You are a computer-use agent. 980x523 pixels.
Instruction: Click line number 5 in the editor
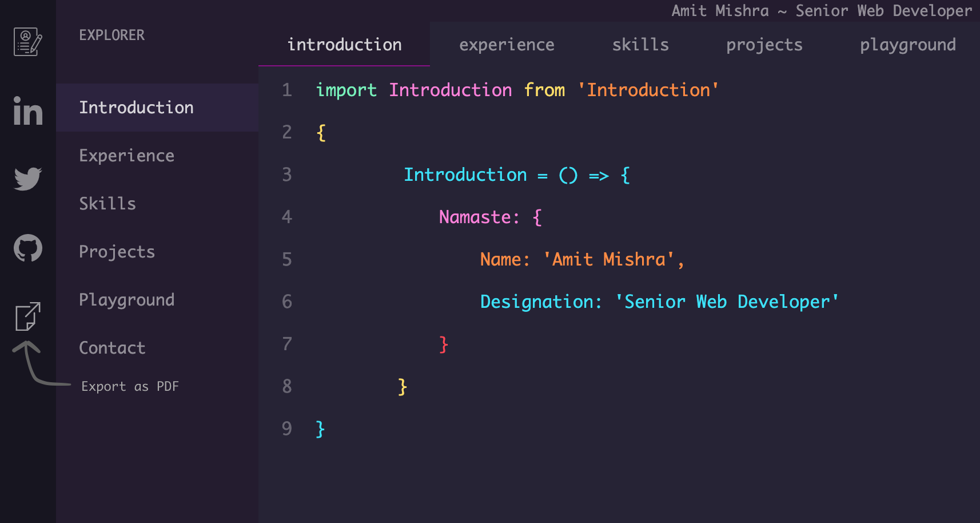coord(287,259)
